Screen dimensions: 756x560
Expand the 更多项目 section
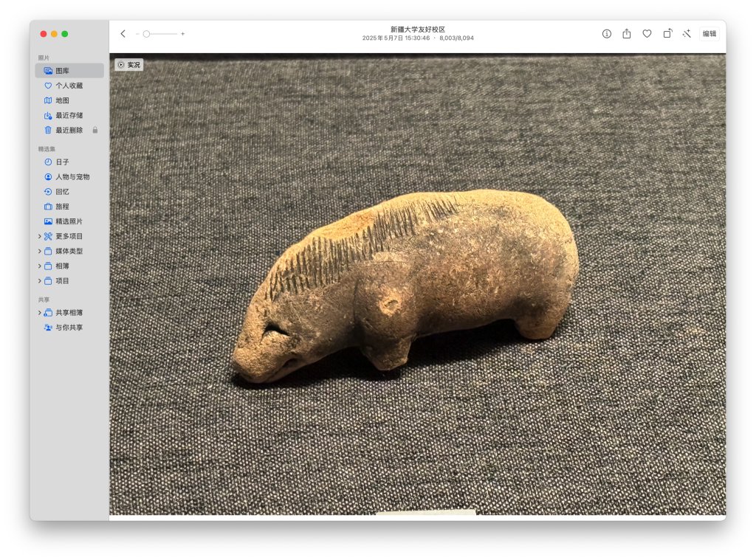point(40,237)
